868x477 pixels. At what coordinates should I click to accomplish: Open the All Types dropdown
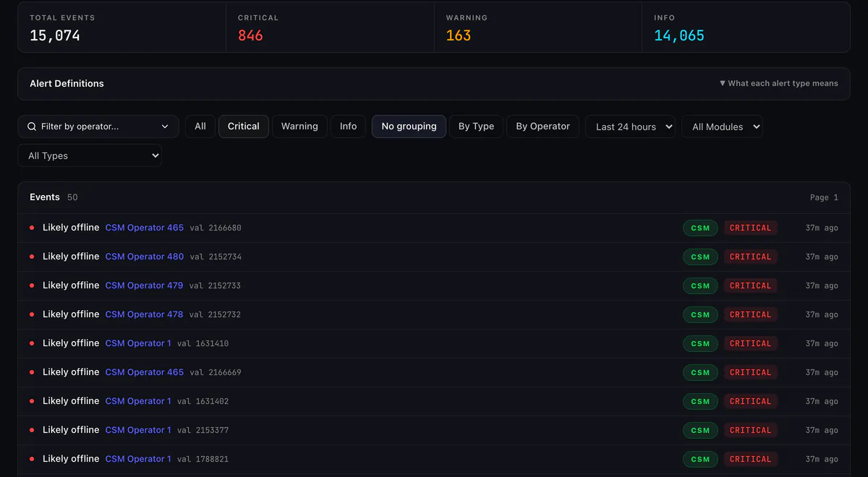pyautogui.click(x=90, y=155)
